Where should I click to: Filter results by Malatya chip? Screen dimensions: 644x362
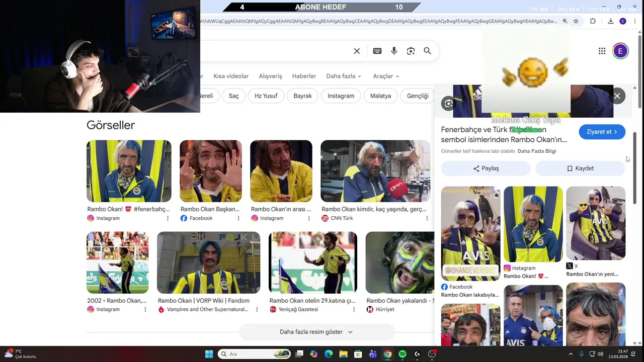tap(380, 96)
